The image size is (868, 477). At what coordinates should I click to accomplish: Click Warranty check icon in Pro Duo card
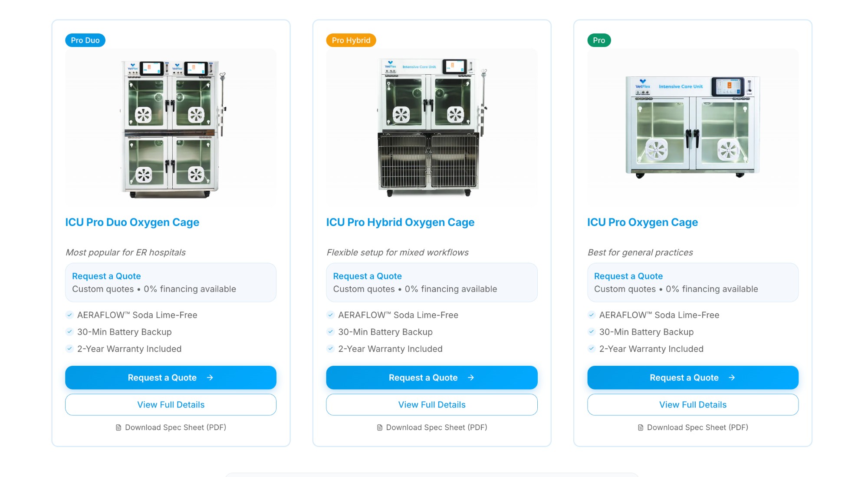point(69,349)
